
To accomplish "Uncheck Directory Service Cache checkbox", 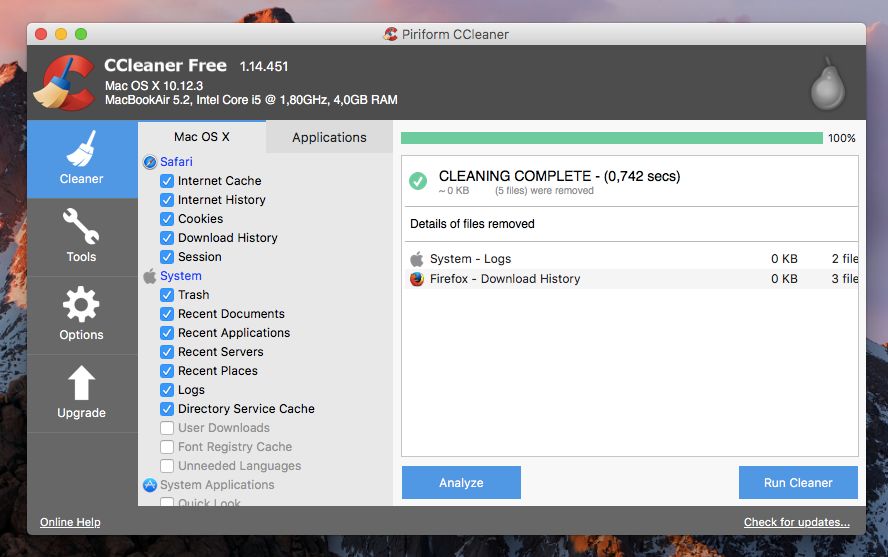I will 166,409.
